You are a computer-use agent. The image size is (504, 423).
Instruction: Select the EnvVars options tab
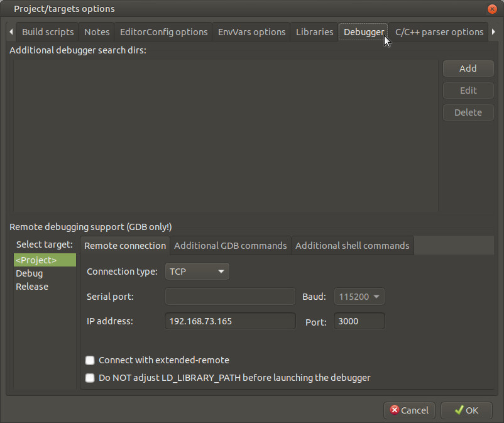(251, 32)
